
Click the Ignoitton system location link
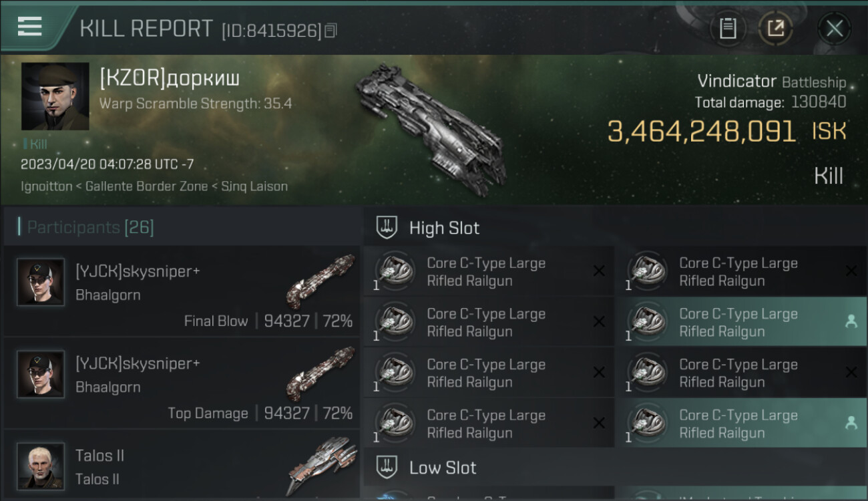point(47,186)
